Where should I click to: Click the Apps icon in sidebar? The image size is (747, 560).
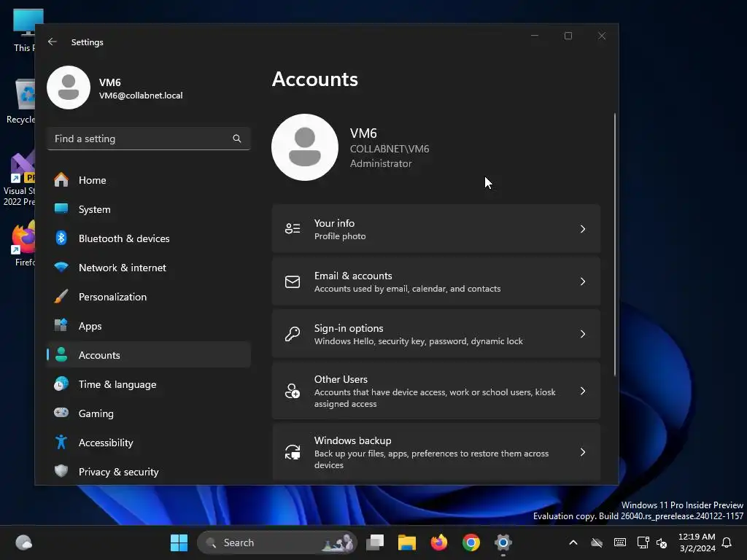[61, 325]
